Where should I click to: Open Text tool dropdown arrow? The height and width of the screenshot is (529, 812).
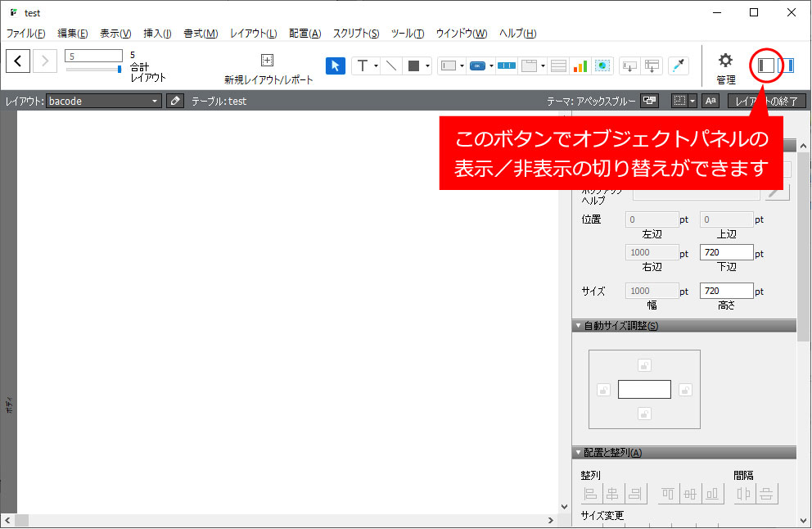[376, 66]
